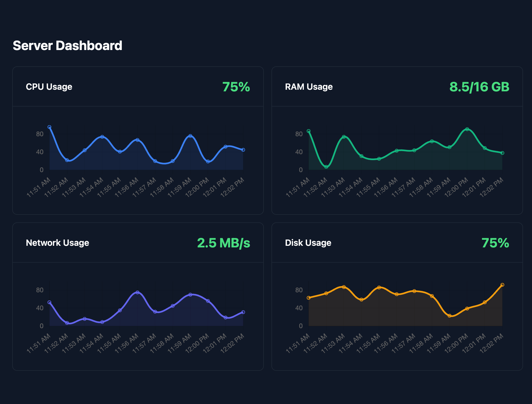This screenshot has width=532, height=404.
Task: Click the Disk chart's 11:59 AM lowest point
Action: (450, 316)
